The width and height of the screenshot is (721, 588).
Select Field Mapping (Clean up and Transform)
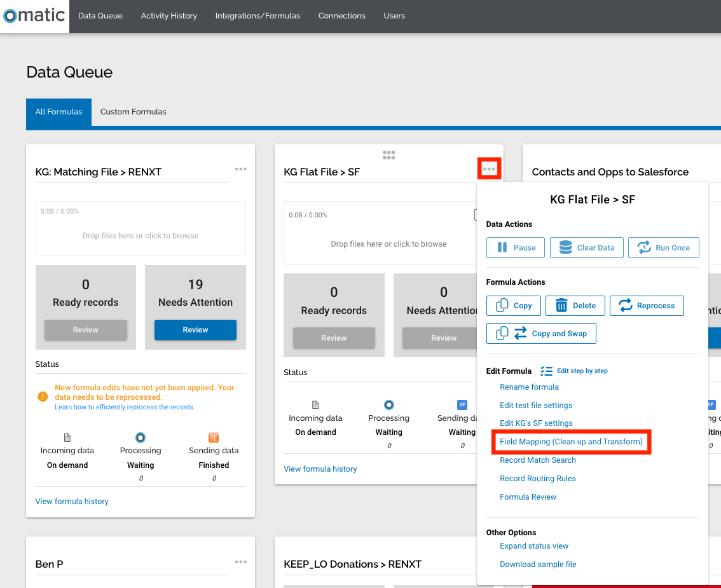571,442
